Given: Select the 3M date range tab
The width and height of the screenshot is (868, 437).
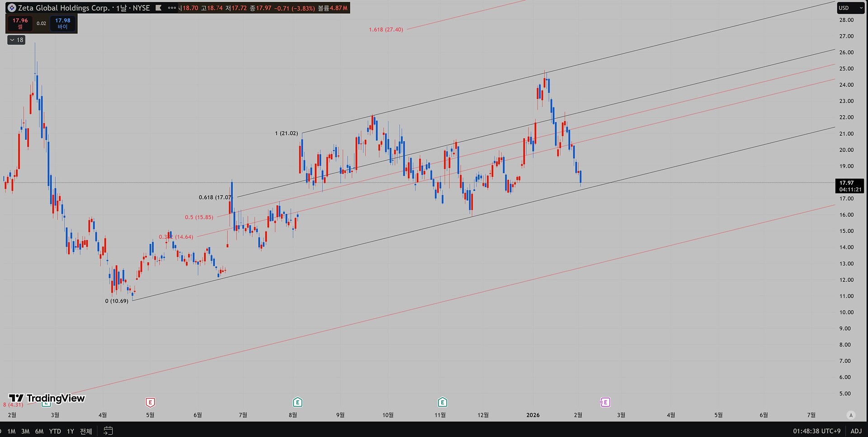Looking at the screenshot, I should pos(25,431).
